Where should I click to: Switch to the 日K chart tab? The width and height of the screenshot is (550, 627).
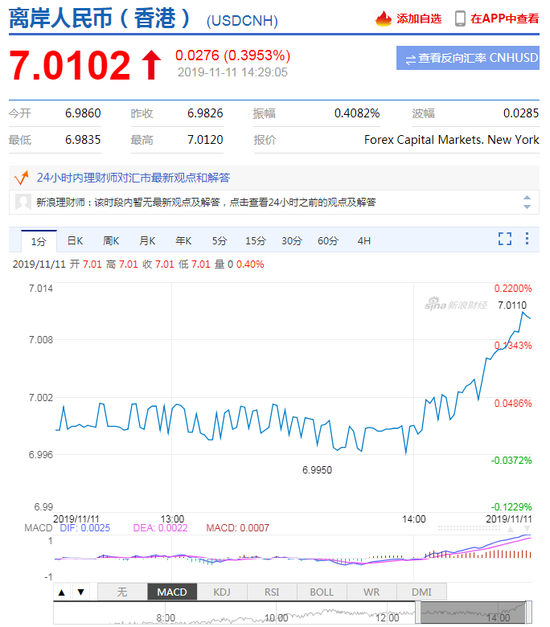click(75, 241)
